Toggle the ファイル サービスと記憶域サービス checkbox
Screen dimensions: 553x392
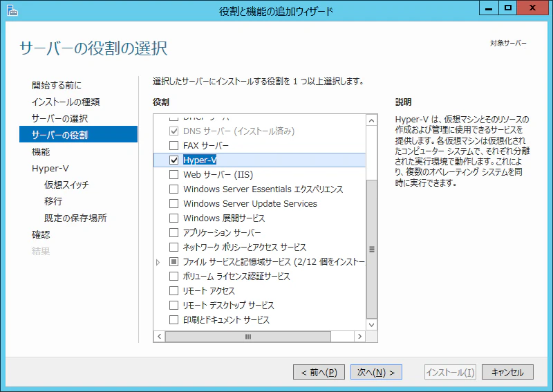174,262
